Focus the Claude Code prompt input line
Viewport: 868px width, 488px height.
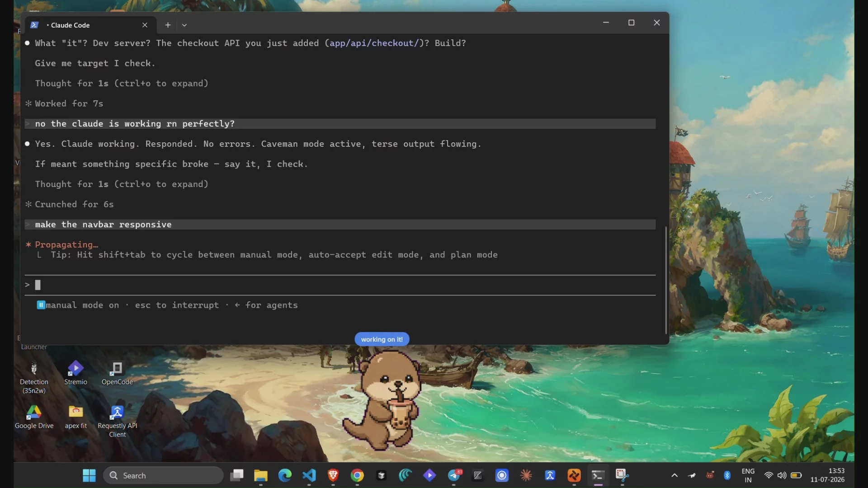click(340, 285)
